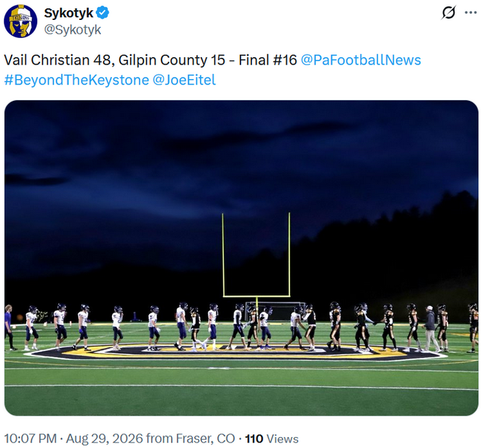Image resolution: width=481 pixels, height=448 pixels.
Task: Click the Vail Christian 48 score text
Action: pyautogui.click(x=59, y=60)
